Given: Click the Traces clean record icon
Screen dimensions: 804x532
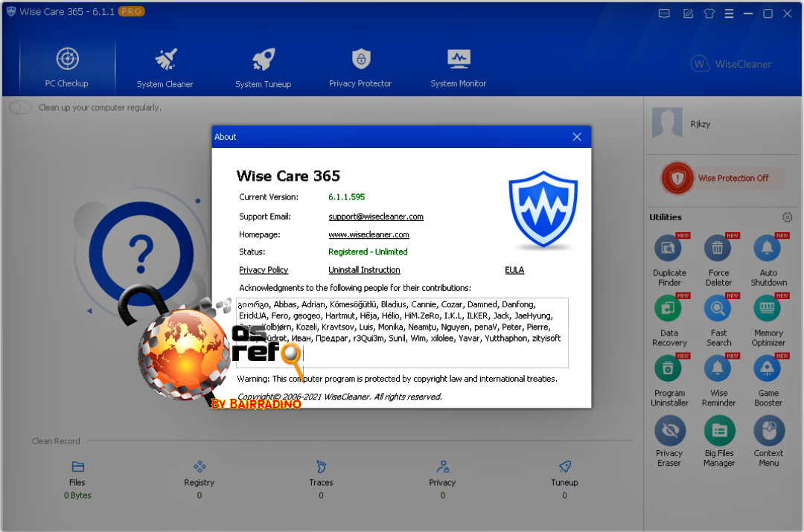Looking at the screenshot, I should (x=321, y=467).
